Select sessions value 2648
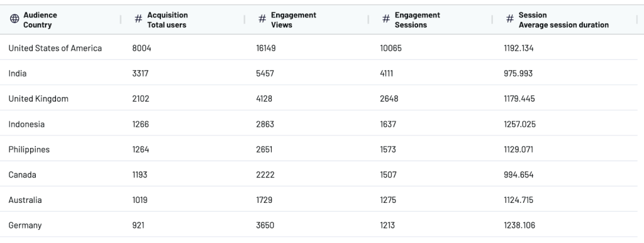The width and height of the screenshot is (644, 243). tap(389, 99)
